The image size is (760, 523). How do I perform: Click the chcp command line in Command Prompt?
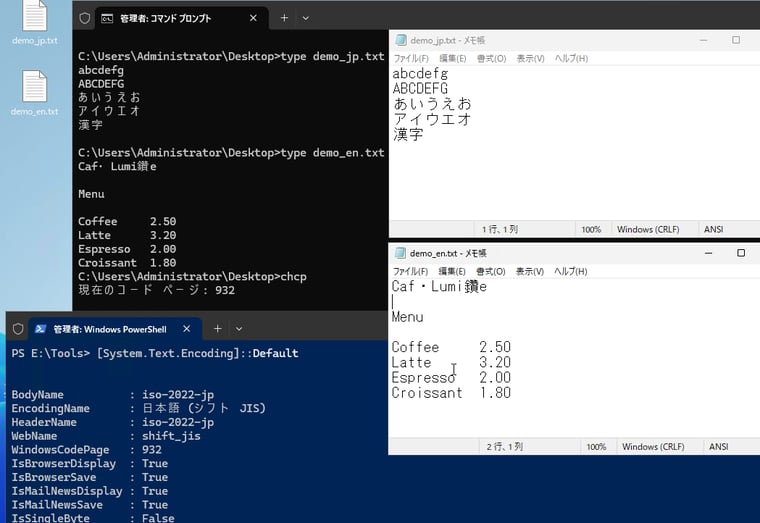coord(192,277)
